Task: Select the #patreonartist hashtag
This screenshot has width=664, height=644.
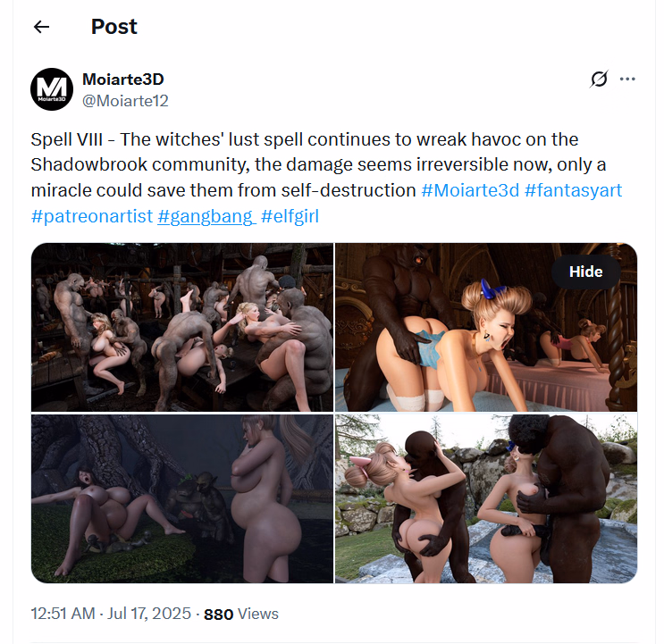Action: 90,215
